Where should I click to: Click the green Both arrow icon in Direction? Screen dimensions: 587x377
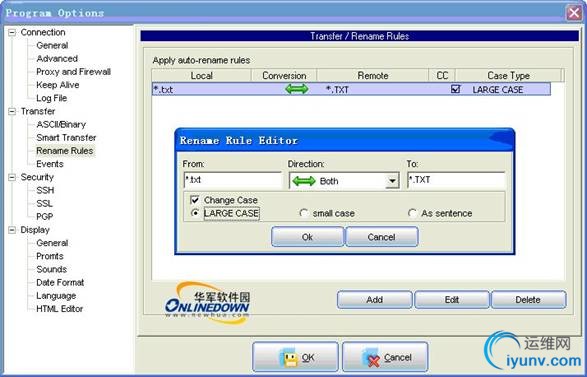(x=304, y=181)
